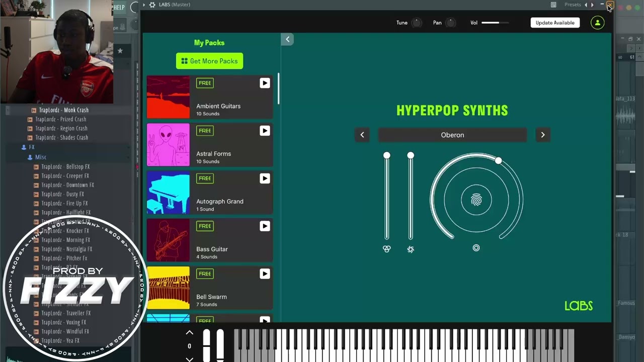Image resolution: width=644 pixels, height=362 pixels.
Task: Open plugin options arrow beside the gear icon
Action: click(144, 5)
